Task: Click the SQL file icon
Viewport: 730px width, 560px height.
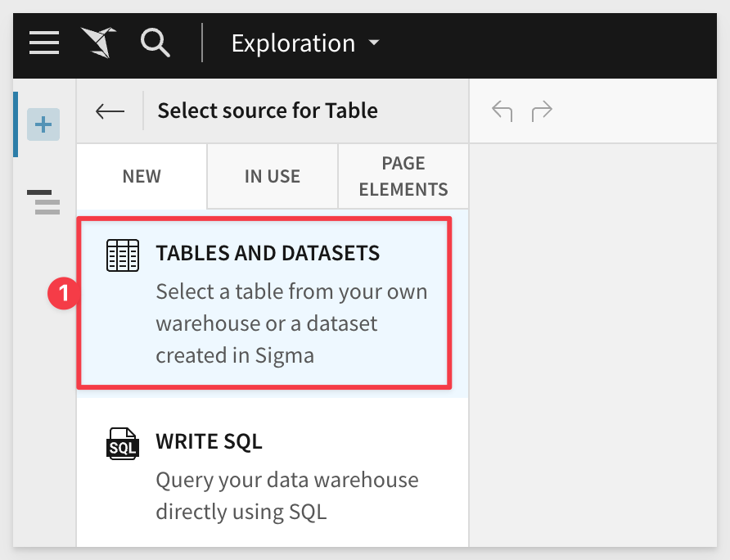Action: pyautogui.click(x=124, y=444)
